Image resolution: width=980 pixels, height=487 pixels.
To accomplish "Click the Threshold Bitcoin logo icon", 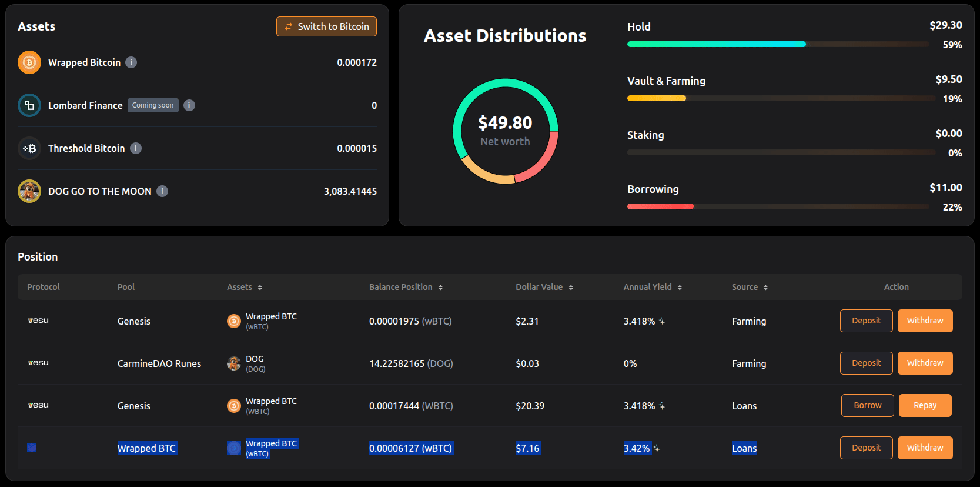I will point(29,148).
